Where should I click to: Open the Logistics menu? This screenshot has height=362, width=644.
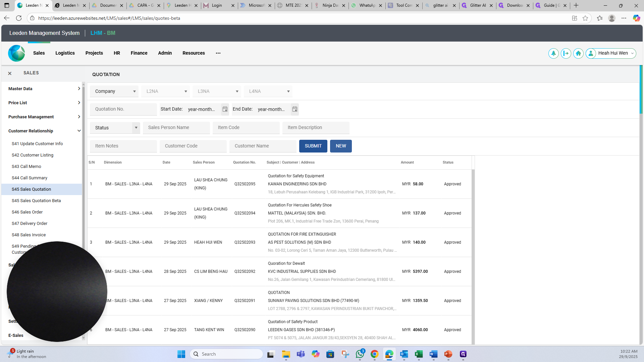65,53
